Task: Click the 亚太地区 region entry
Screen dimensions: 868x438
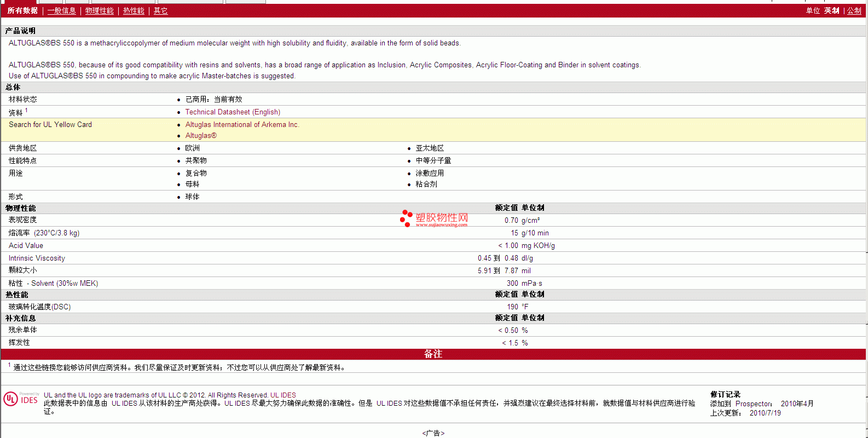Action: click(x=430, y=148)
